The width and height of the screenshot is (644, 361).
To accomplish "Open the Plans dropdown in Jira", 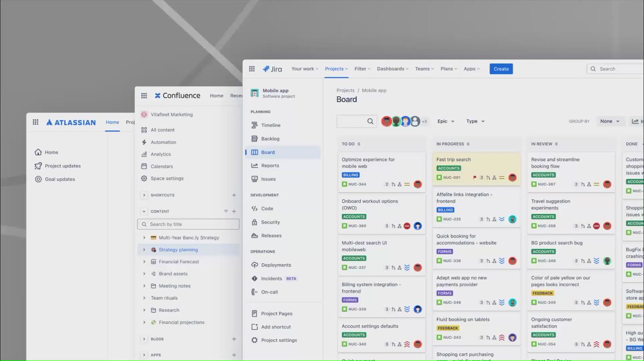I will click(449, 69).
